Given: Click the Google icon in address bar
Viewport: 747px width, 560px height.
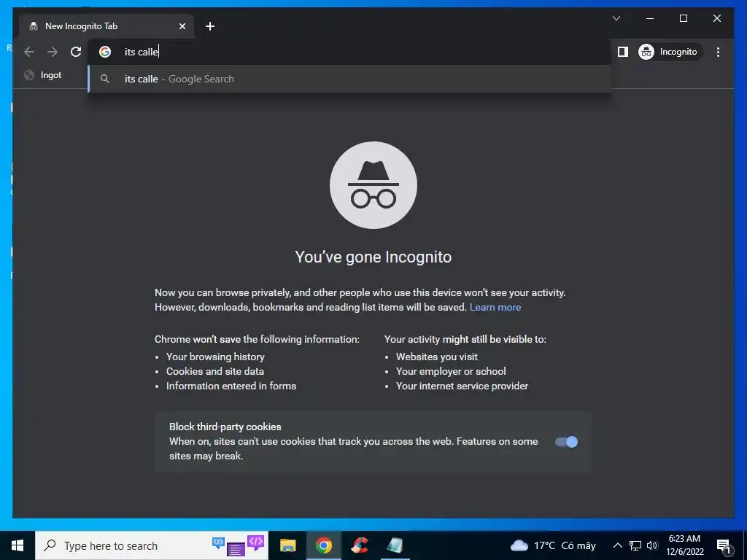Looking at the screenshot, I should click(x=105, y=52).
